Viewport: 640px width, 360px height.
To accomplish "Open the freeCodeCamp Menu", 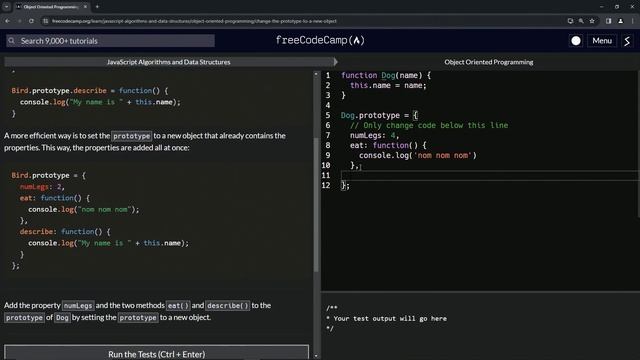I will [x=602, y=41].
